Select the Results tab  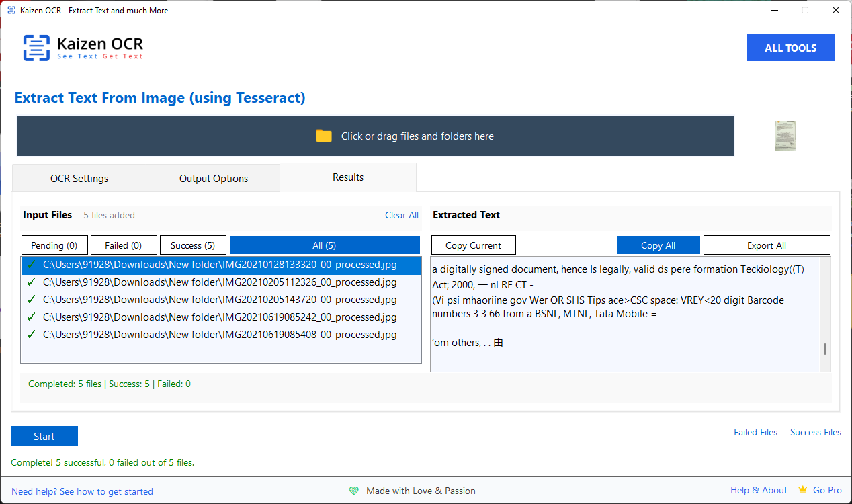[348, 177]
